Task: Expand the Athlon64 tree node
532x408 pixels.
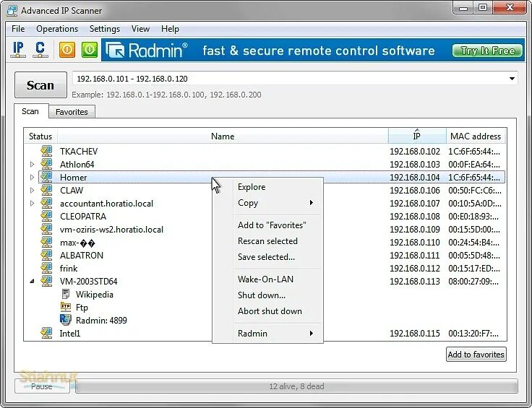Action: pyautogui.click(x=32, y=165)
